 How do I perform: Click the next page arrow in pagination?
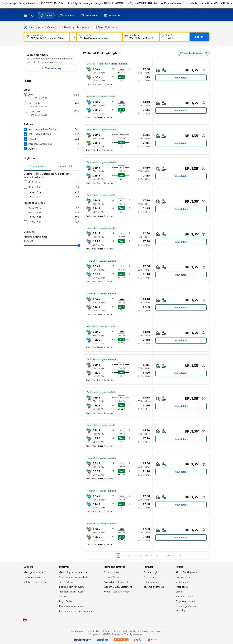click(180, 555)
